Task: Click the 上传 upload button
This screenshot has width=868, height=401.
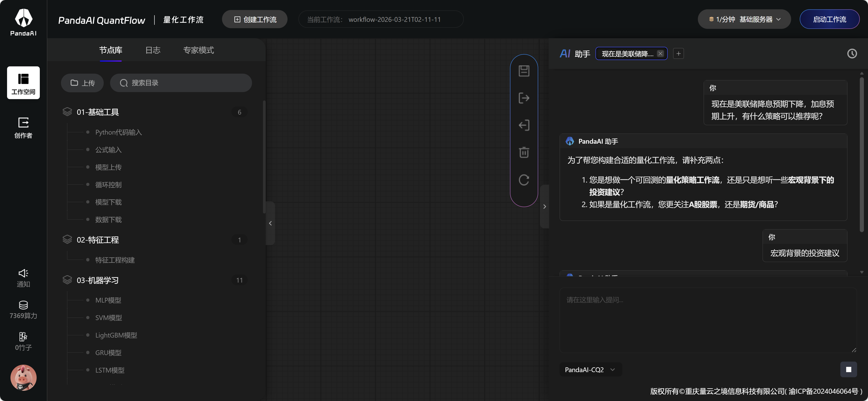Action: pyautogui.click(x=82, y=83)
